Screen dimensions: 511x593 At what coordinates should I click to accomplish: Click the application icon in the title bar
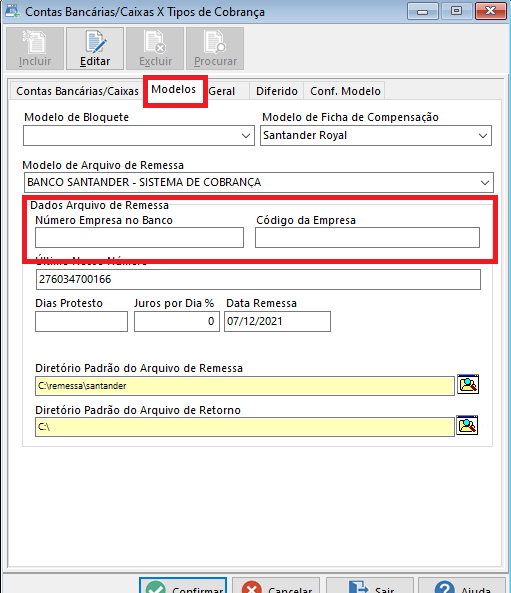[x=12, y=11]
